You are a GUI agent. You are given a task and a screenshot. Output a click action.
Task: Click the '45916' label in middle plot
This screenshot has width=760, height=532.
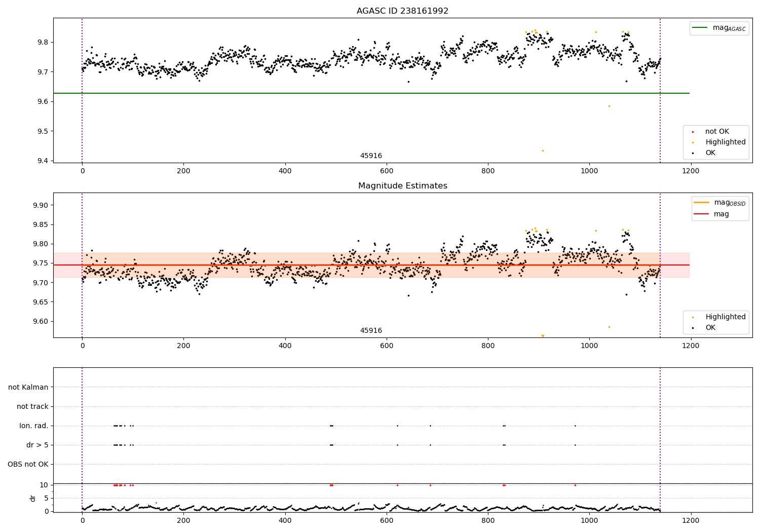(x=371, y=331)
